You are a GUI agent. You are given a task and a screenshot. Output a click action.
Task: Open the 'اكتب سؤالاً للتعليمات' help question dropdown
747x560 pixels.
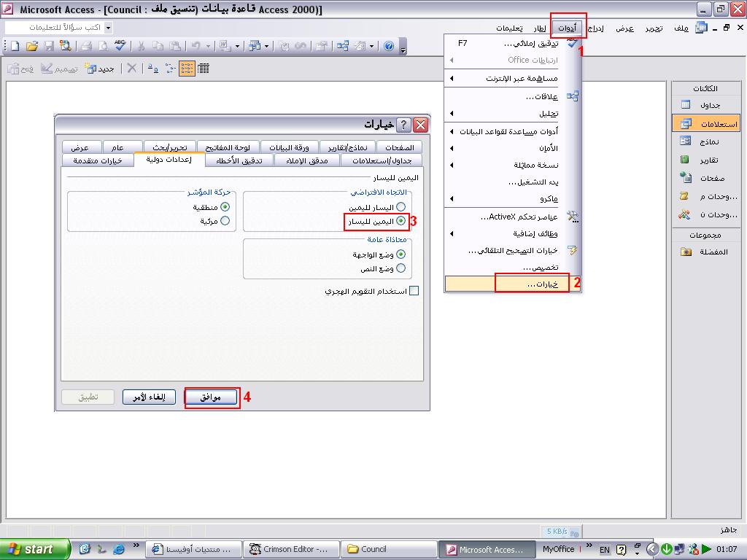click(108, 28)
